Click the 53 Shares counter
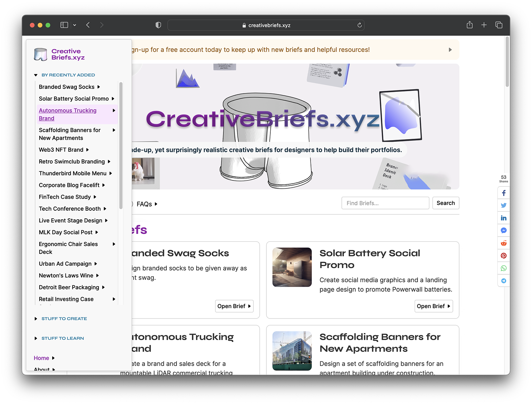 coord(504,179)
